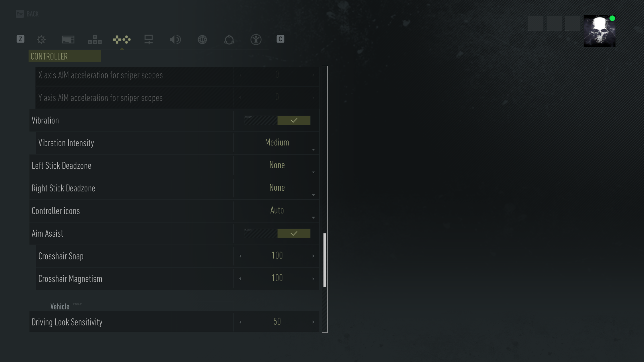Navigate to next settings category tab
644x362 pixels.
pyautogui.click(x=149, y=39)
